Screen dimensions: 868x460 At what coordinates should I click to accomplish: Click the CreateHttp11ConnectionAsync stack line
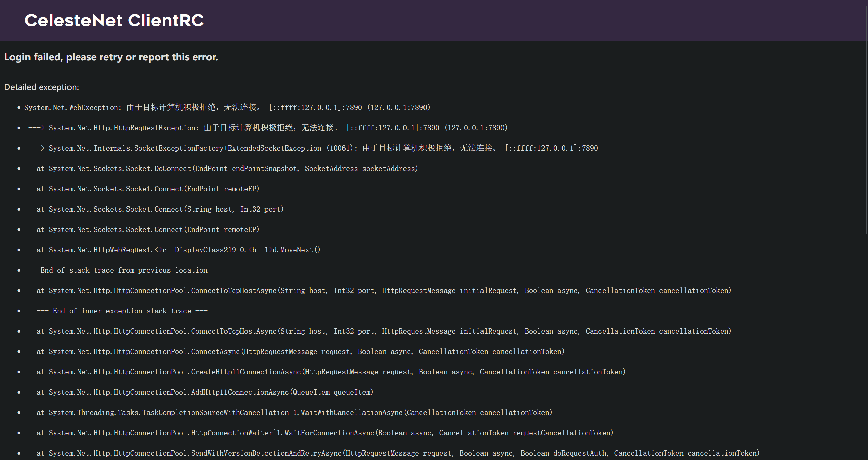point(331,372)
